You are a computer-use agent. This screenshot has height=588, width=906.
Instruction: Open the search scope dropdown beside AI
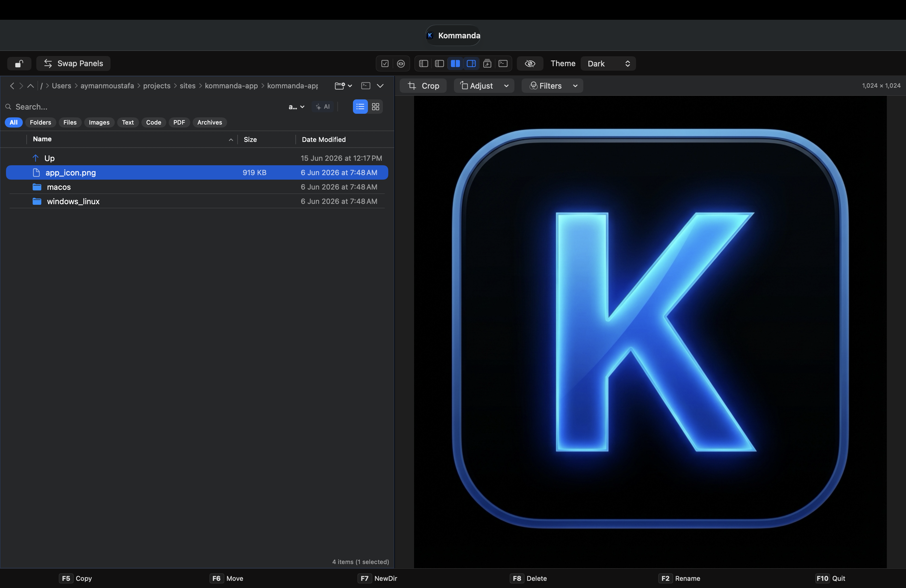(297, 107)
